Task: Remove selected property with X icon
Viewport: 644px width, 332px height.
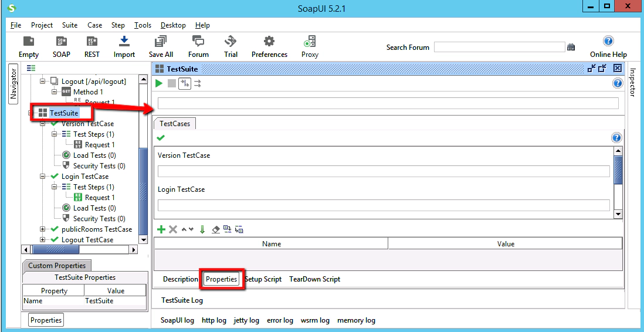Action: pyautogui.click(x=173, y=229)
